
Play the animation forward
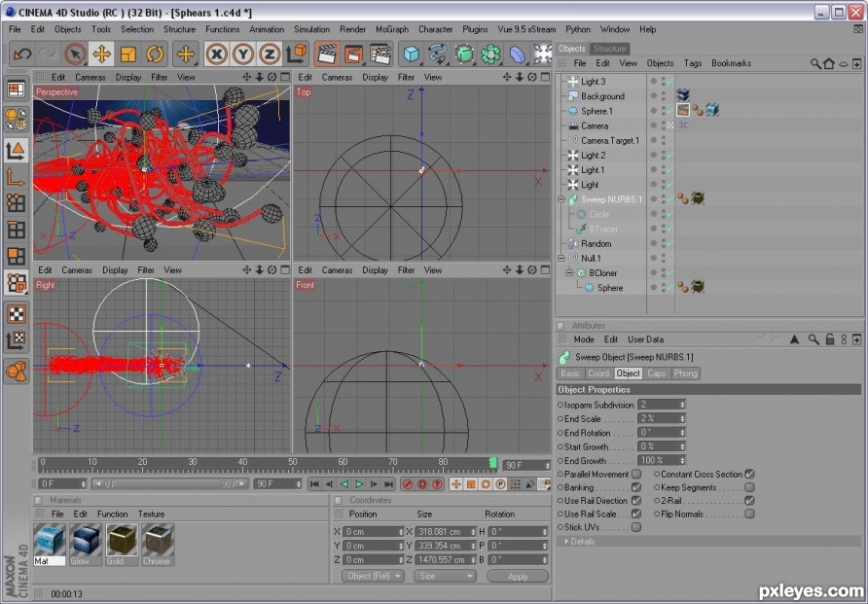point(359,484)
